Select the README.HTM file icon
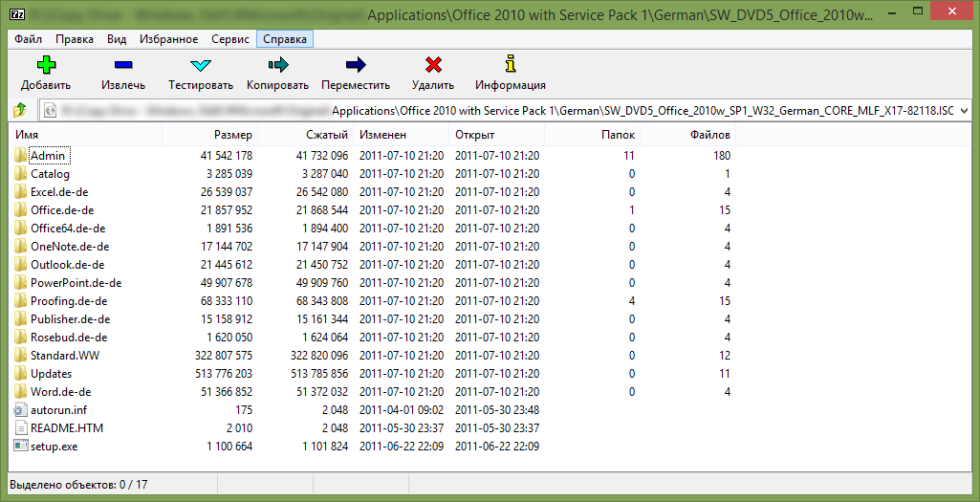 click(21, 428)
